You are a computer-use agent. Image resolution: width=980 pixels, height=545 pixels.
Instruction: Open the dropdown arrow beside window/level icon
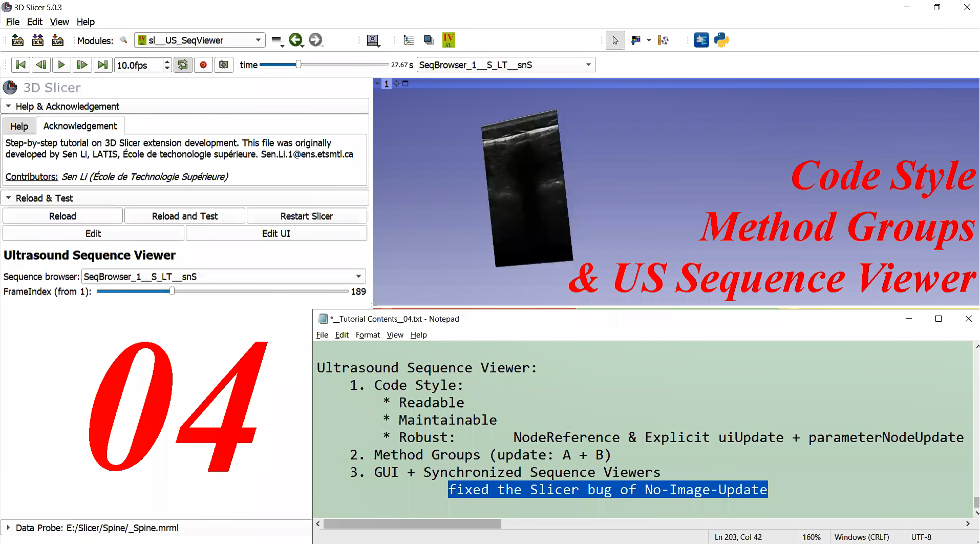(649, 40)
